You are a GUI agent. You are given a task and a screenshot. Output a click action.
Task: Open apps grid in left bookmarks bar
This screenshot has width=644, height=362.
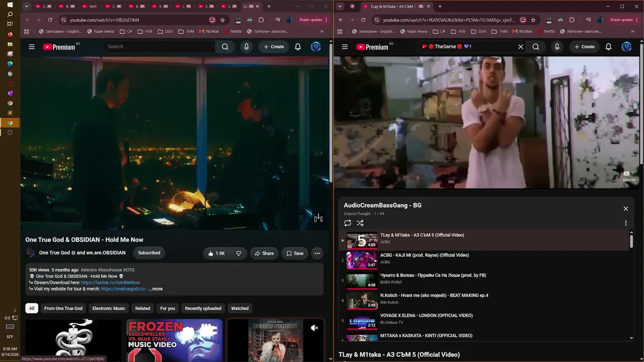point(27,31)
